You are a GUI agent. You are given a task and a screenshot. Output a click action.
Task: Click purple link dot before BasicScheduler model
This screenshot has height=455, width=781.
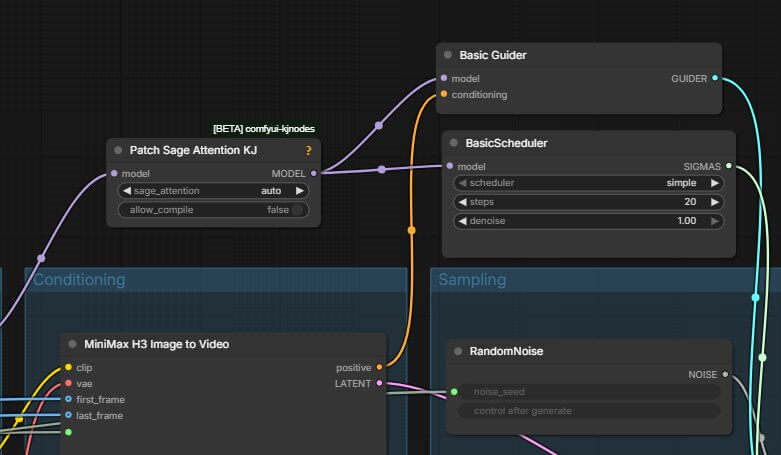382,169
